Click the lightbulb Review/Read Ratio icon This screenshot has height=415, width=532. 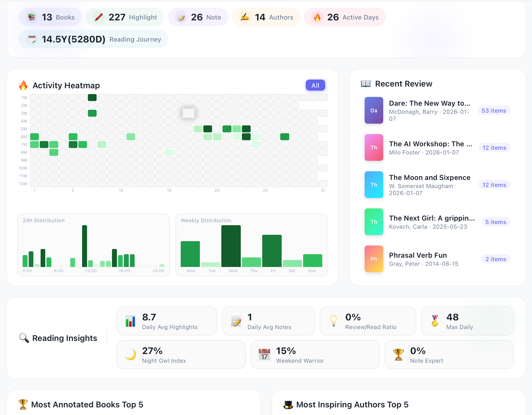click(x=333, y=321)
